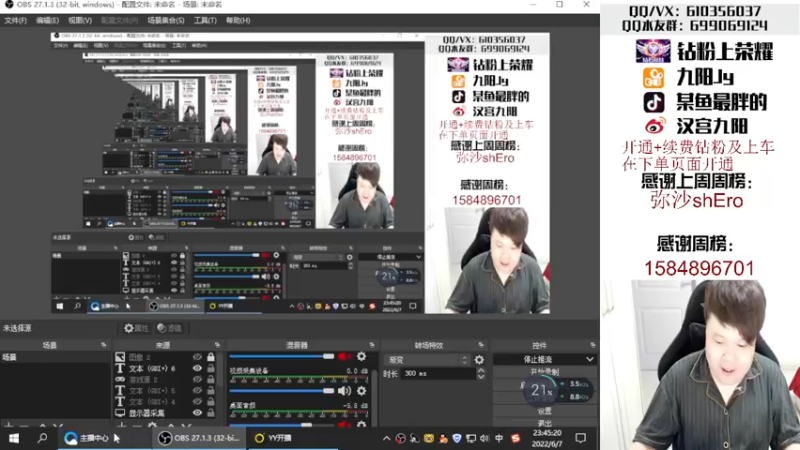Click the 300 ms duration field

click(438, 373)
